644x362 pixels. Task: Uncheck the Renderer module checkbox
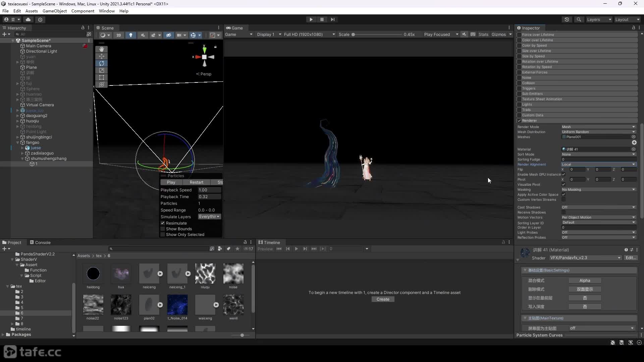(519, 121)
